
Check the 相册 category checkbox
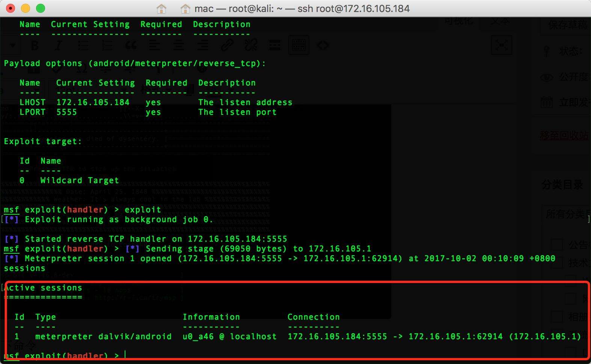(557, 317)
